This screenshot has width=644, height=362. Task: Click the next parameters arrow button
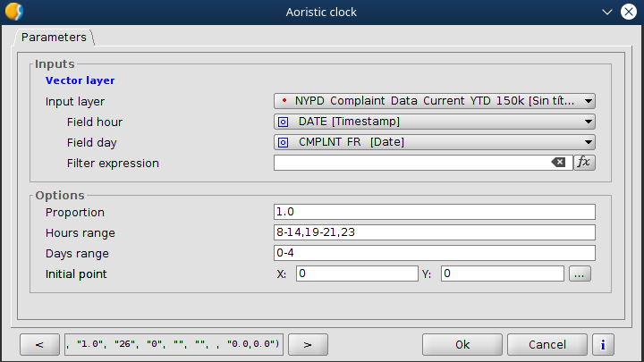(307, 344)
